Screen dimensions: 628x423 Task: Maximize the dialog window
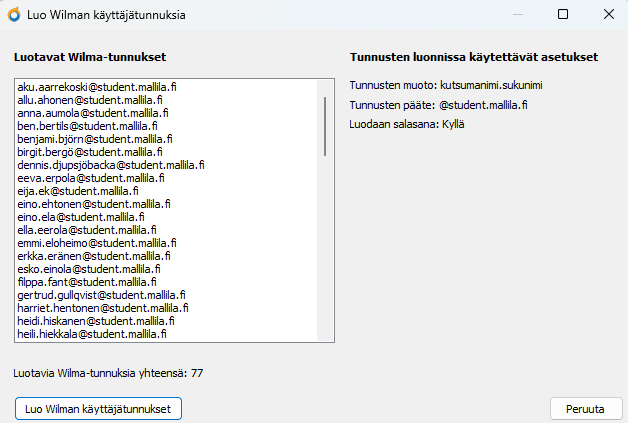click(562, 15)
